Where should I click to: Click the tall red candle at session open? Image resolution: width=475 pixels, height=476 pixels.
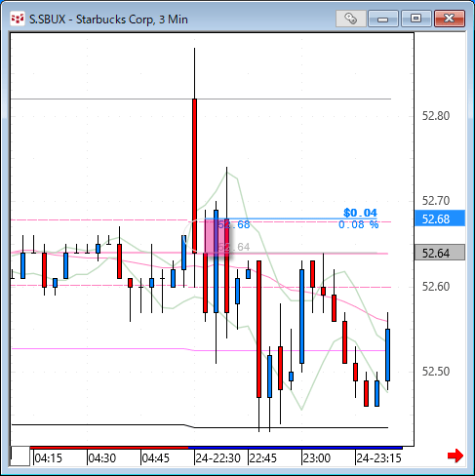point(194,176)
